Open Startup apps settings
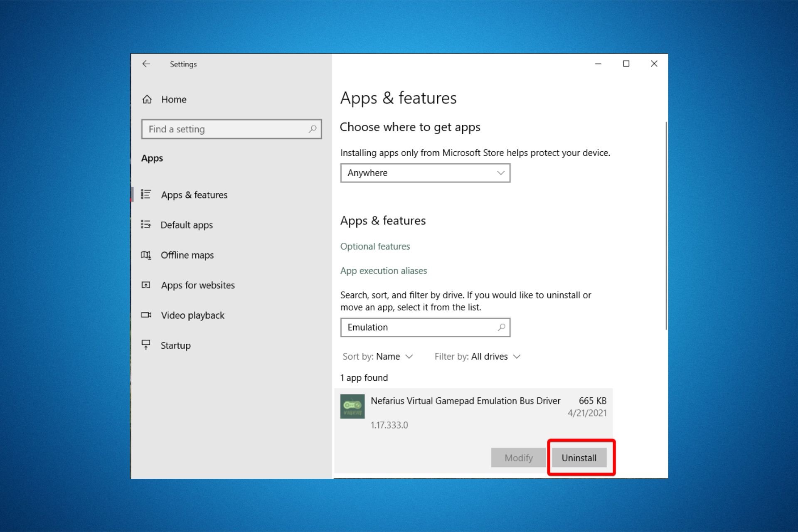798x532 pixels. point(175,345)
